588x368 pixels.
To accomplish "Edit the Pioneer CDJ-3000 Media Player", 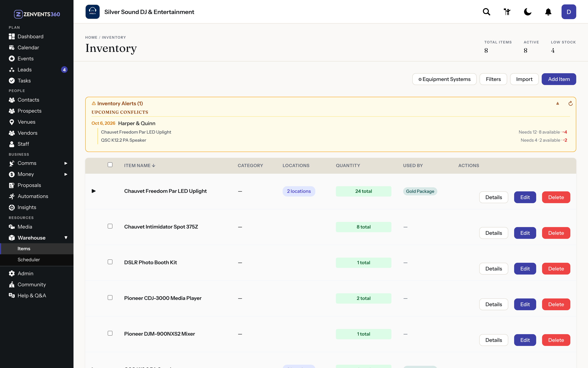I will coord(525,305).
